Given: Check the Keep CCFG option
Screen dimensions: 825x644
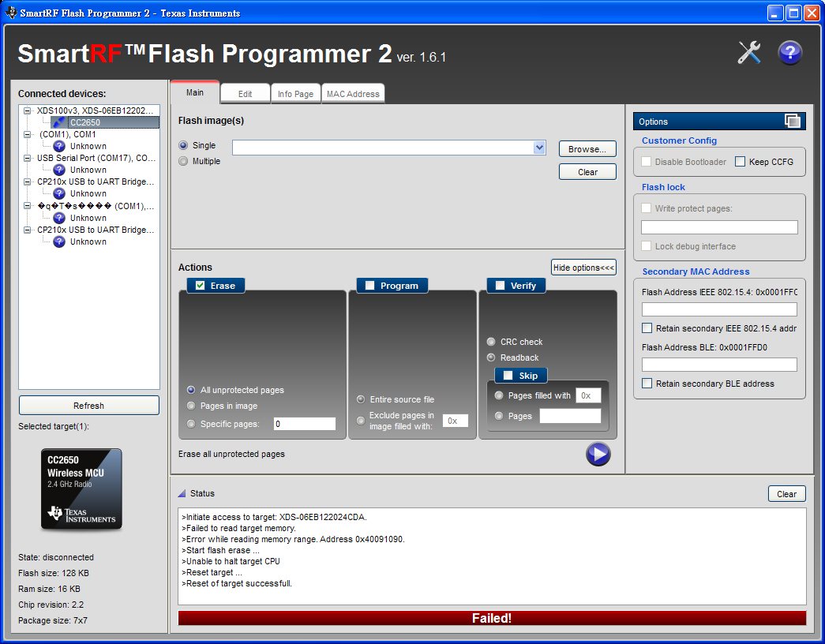Looking at the screenshot, I should click(740, 162).
